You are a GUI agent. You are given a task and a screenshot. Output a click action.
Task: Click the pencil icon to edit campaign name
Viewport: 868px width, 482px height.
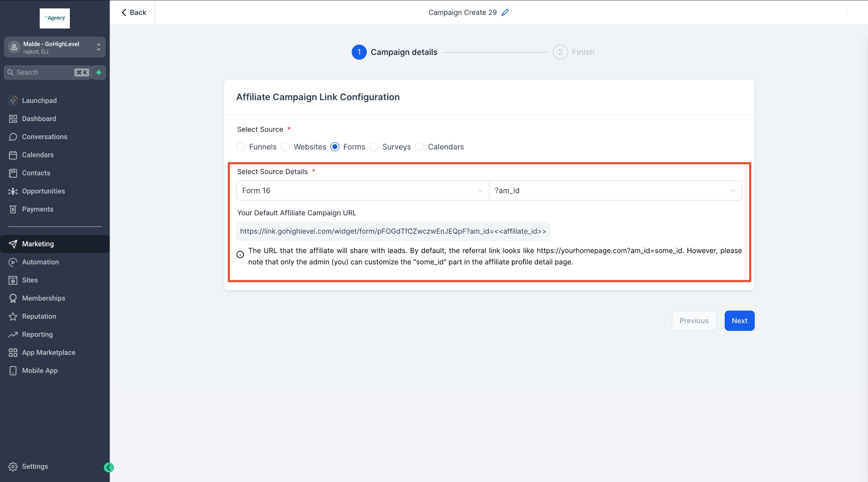[x=505, y=13]
